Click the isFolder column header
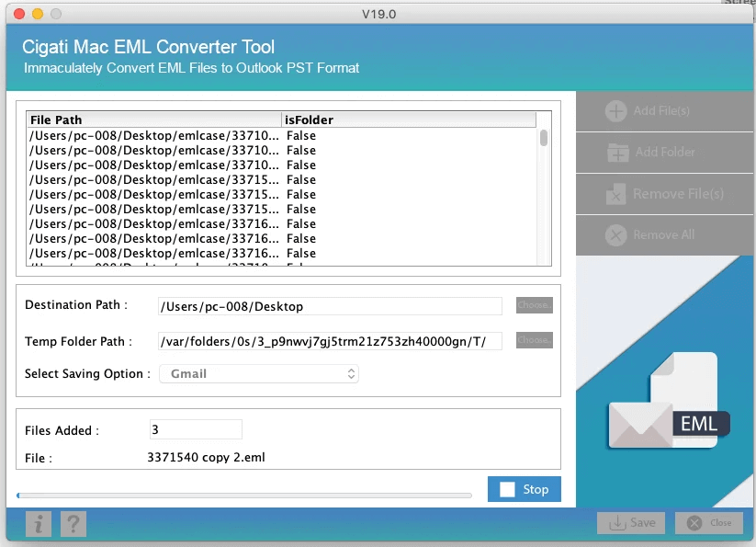Viewport: 756px width, 547px height. (x=409, y=120)
